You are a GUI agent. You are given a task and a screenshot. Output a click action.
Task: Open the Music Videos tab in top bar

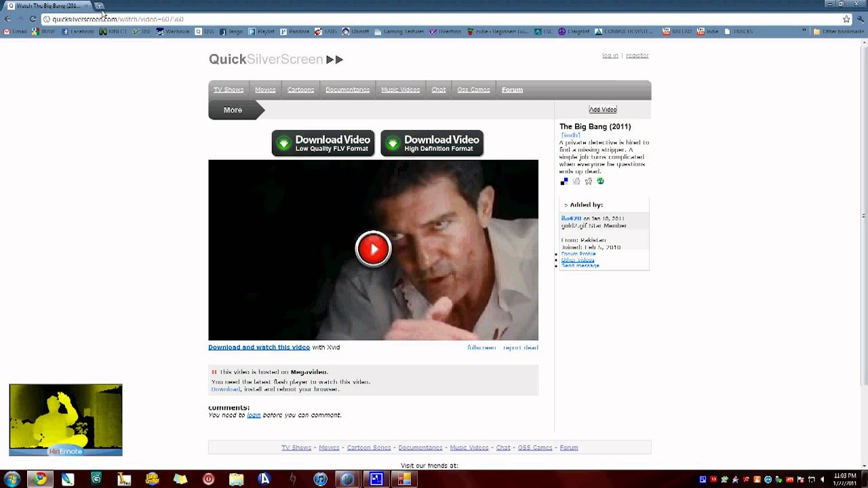(400, 89)
